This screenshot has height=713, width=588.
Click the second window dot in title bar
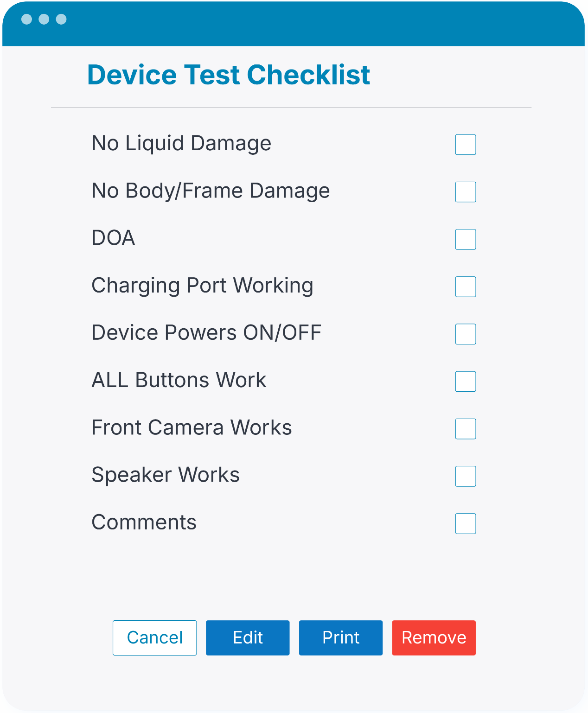pos(44,19)
